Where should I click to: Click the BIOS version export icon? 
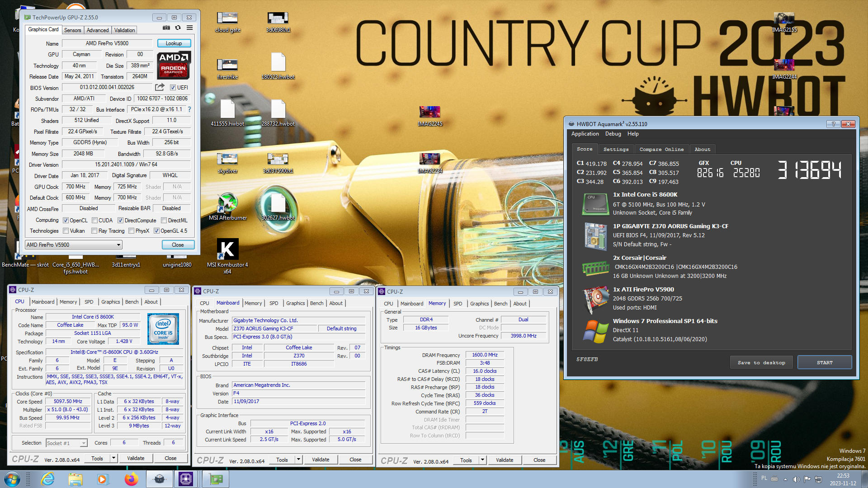click(x=160, y=87)
